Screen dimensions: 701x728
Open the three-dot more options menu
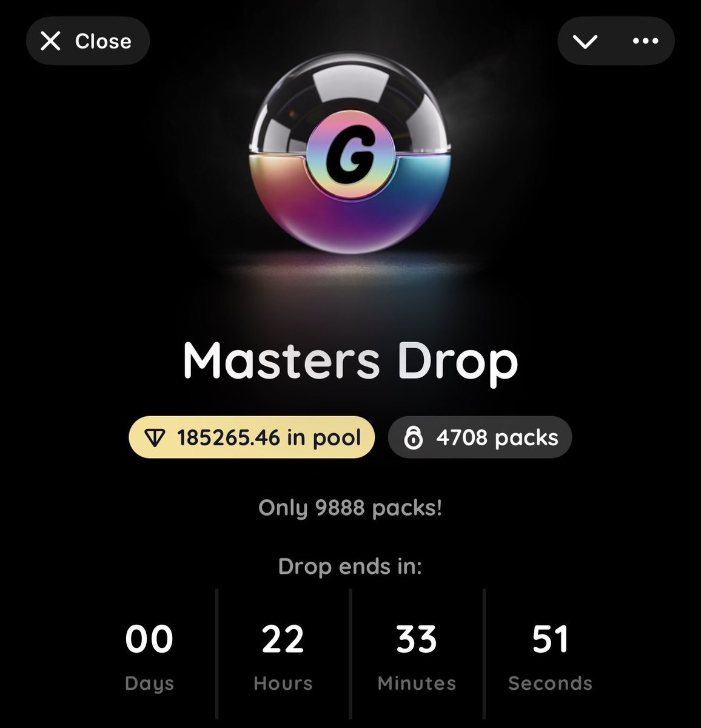645,41
